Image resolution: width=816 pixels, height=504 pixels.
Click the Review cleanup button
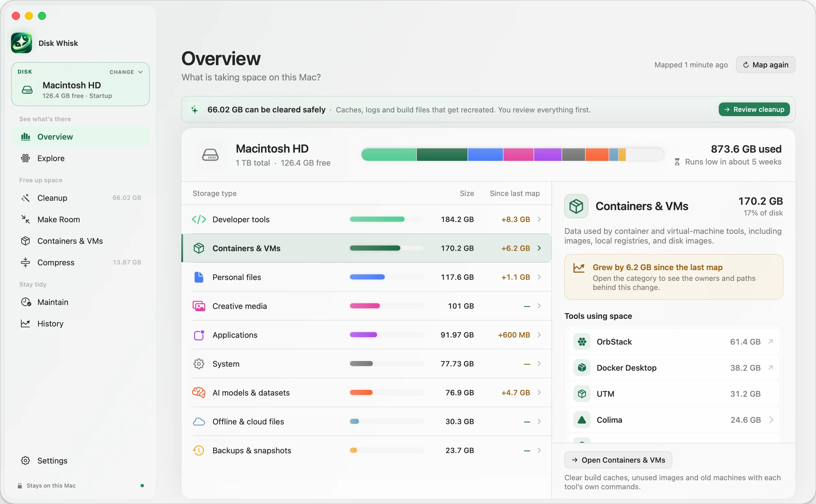(754, 109)
